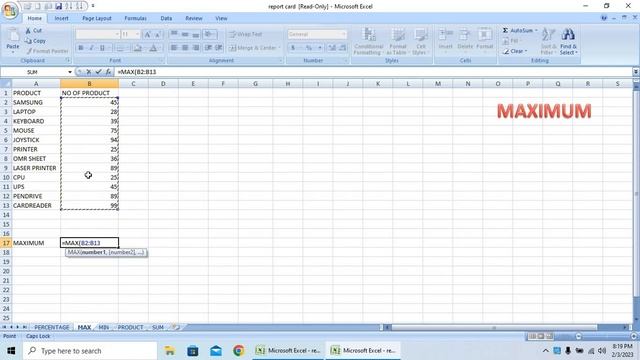Toggle Middle Align
This screenshot has height=360, width=640.
(x=185, y=34)
